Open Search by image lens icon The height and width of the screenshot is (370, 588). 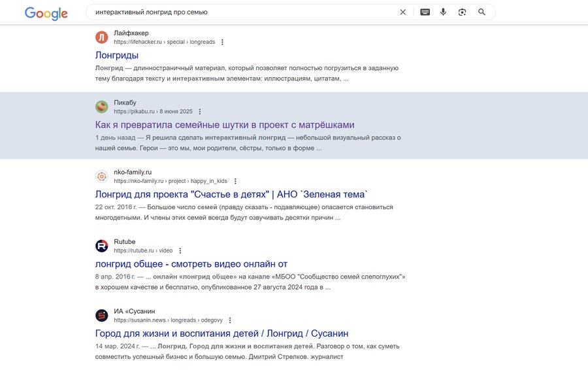click(462, 12)
